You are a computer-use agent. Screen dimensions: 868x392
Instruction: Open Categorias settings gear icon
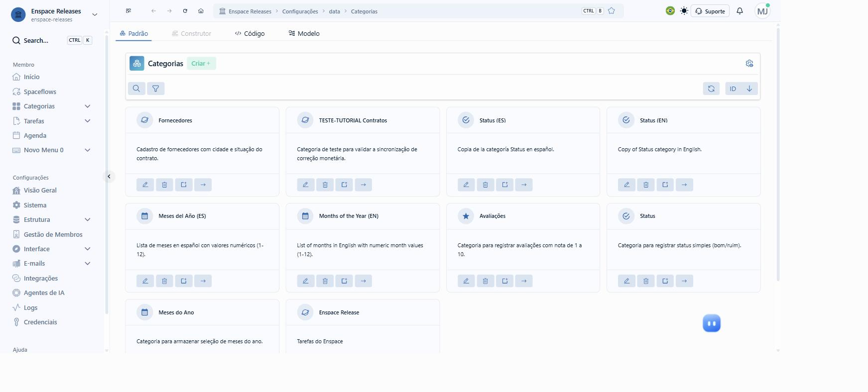pos(749,64)
